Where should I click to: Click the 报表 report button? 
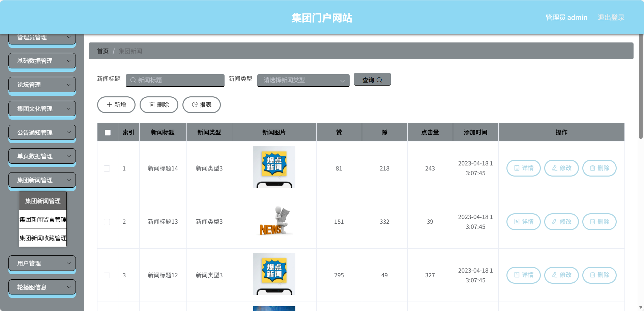[x=202, y=105]
